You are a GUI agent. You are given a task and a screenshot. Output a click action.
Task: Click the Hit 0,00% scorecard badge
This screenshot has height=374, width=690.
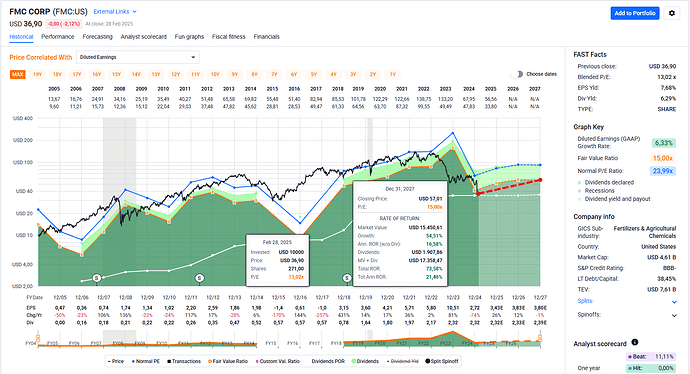click(x=650, y=368)
